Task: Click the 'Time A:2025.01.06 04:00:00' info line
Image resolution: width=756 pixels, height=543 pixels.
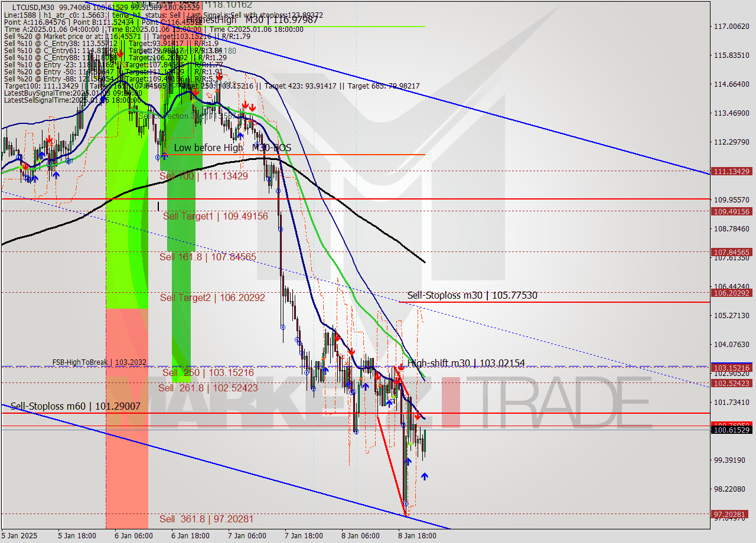Action: (x=154, y=30)
